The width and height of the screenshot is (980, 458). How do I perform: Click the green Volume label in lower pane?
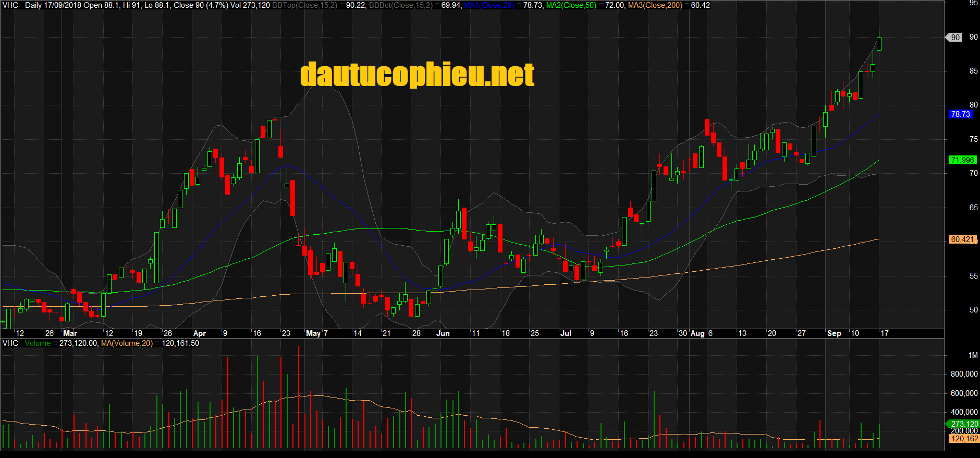[x=38, y=343]
